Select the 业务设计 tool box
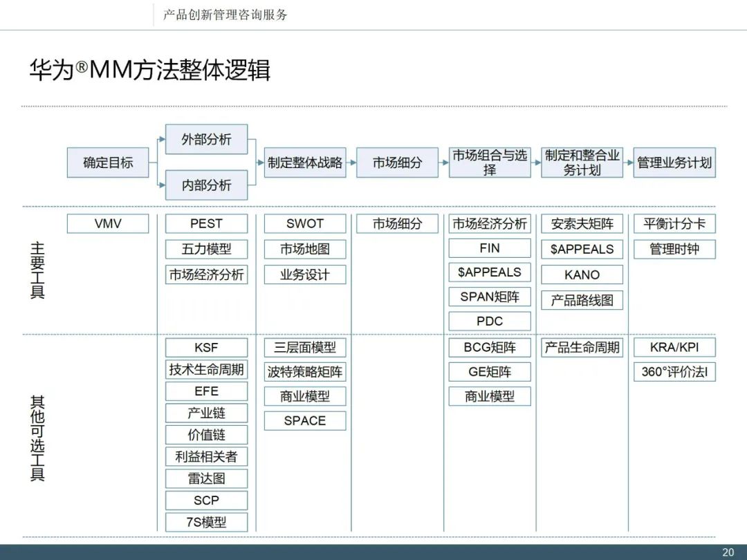Image resolution: width=747 pixels, height=560 pixels. click(x=305, y=274)
